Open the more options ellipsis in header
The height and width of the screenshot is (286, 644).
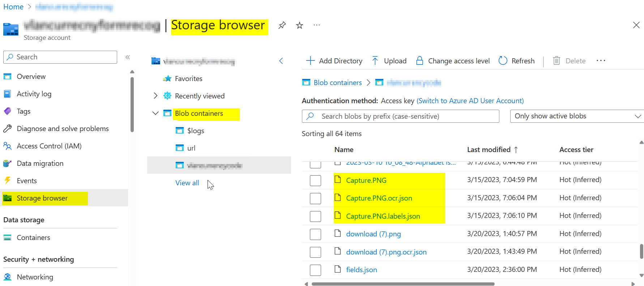(317, 25)
